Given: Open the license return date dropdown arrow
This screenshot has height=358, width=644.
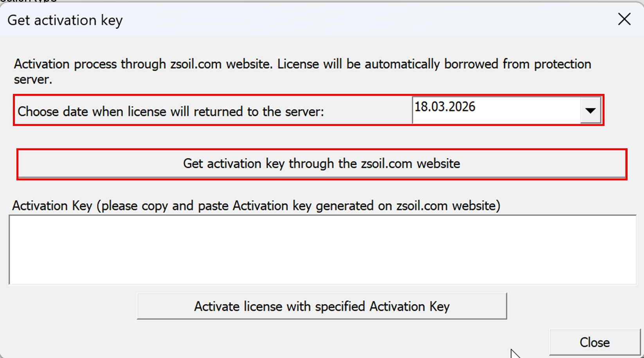Looking at the screenshot, I should tap(590, 111).
